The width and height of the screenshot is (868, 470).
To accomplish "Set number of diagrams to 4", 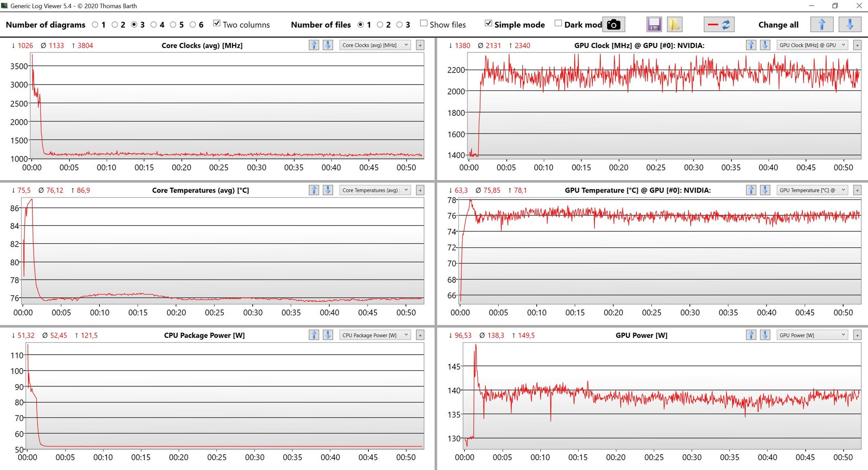I will click(x=154, y=24).
